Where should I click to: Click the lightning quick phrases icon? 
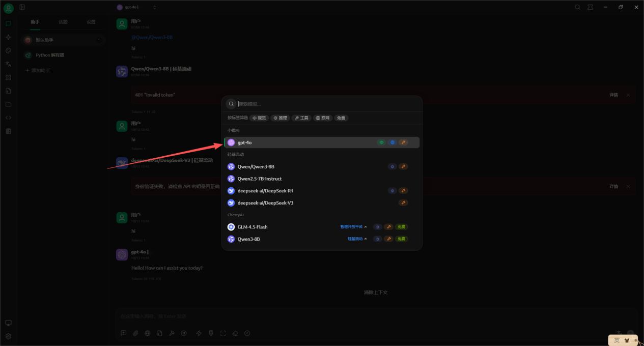(199, 333)
